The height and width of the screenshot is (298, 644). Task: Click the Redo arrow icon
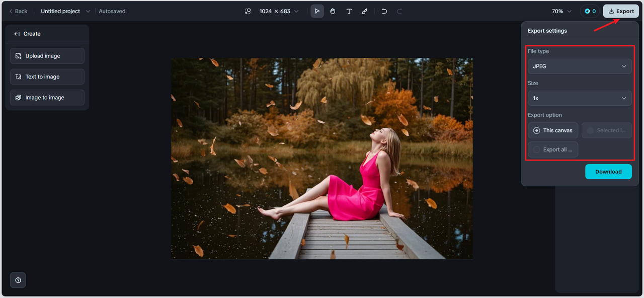[399, 11]
